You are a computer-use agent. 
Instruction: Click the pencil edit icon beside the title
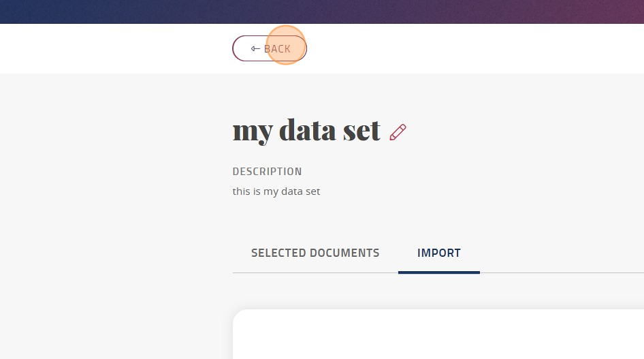[x=398, y=132]
